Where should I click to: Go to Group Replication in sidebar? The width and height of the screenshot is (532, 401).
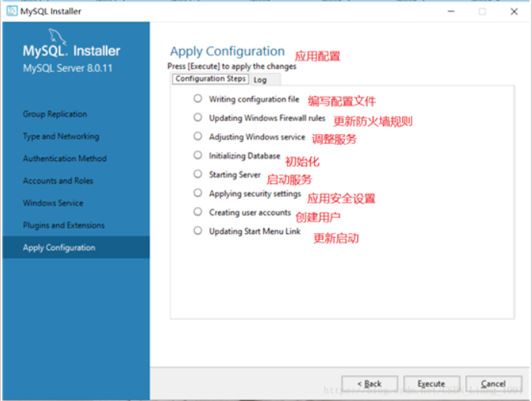tap(55, 114)
